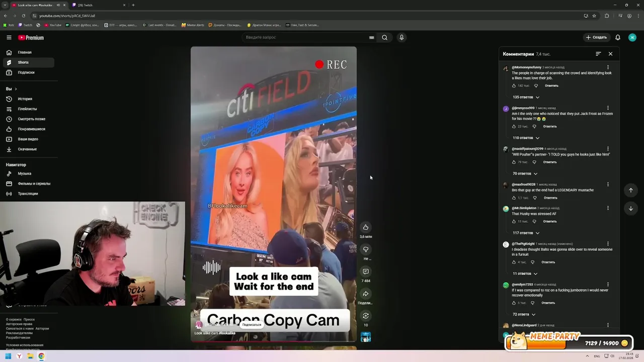644x362 pixels.
Task: Open the Kick bookmark
Action: pyautogui.click(x=9, y=25)
